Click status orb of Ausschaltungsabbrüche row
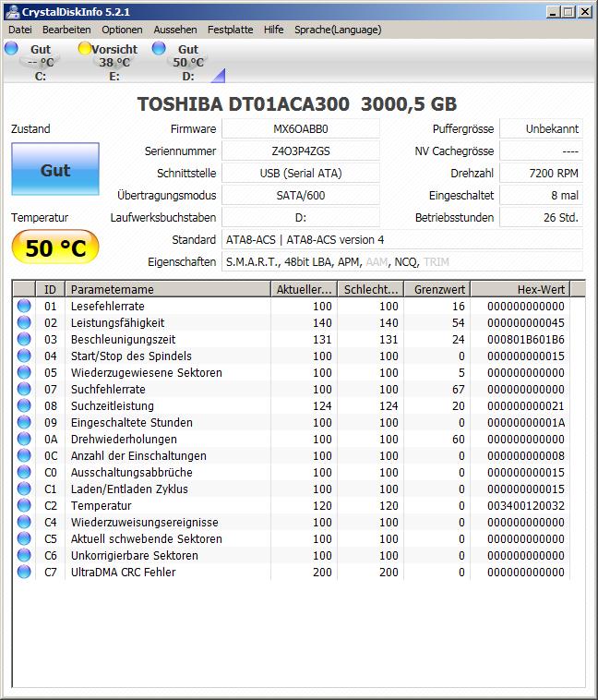Viewport: 598px width, 700px height. [x=24, y=472]
